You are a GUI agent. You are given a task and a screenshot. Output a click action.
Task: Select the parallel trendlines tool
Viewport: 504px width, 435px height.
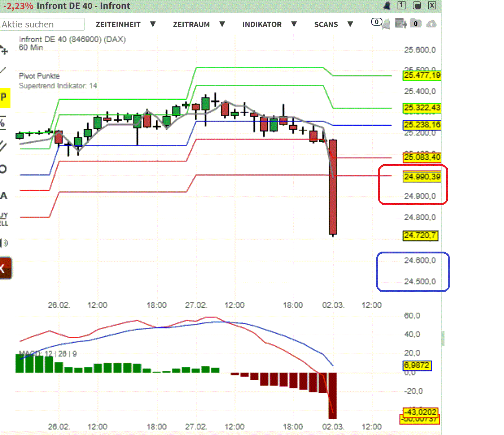pos(4,146)
